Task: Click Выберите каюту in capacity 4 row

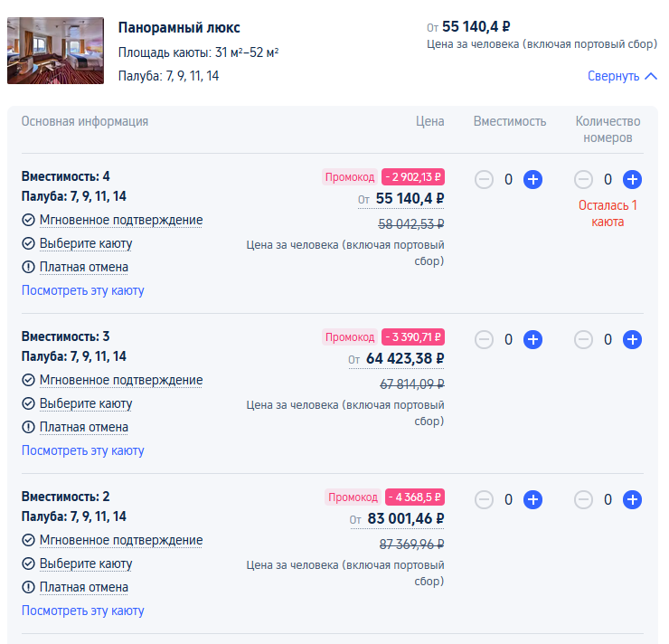Action: click(86, 243)
